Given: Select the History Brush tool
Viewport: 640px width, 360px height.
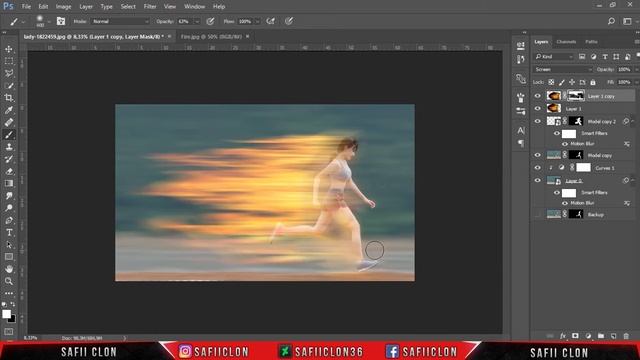Looking at the screenshot, I should (9, 159).
